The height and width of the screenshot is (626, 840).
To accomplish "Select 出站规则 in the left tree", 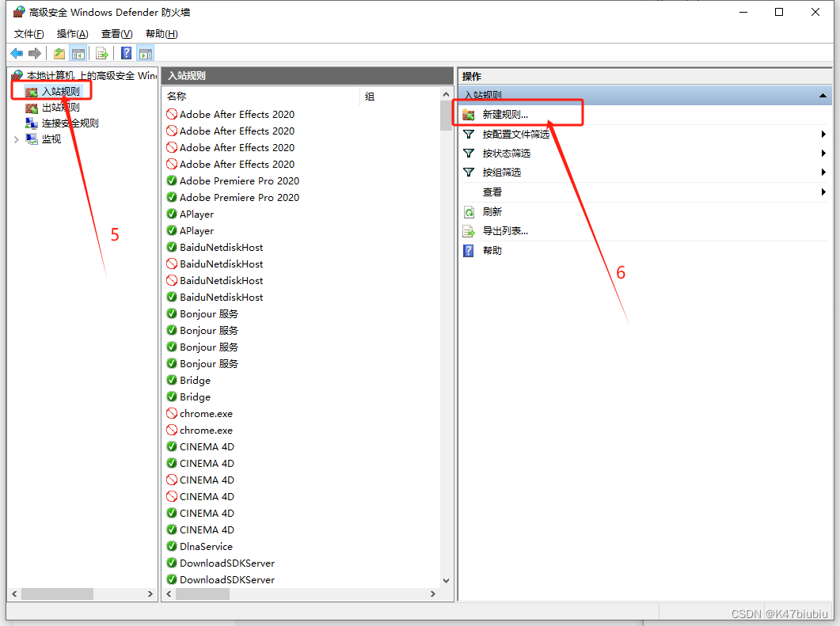I will click(60, 107).
